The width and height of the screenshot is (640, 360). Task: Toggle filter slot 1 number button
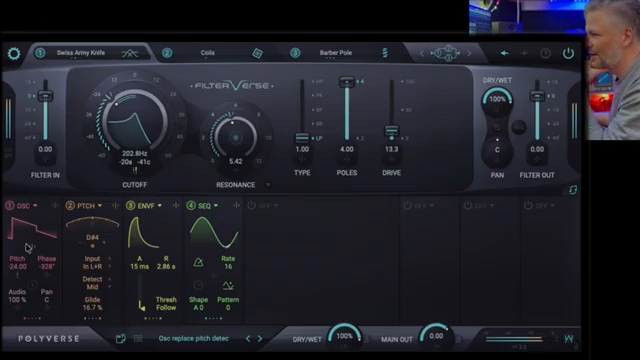point(40,53)
